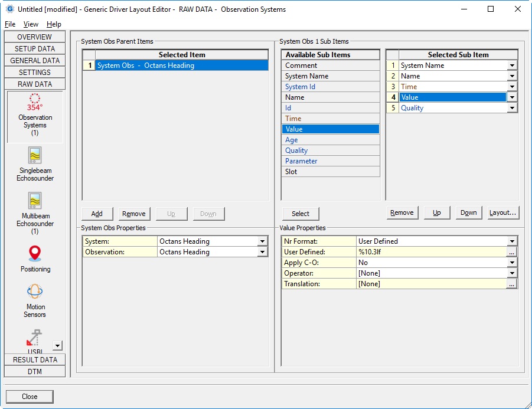
Task: Open the USBL icon in sidebar
Action: coord(35,339)
